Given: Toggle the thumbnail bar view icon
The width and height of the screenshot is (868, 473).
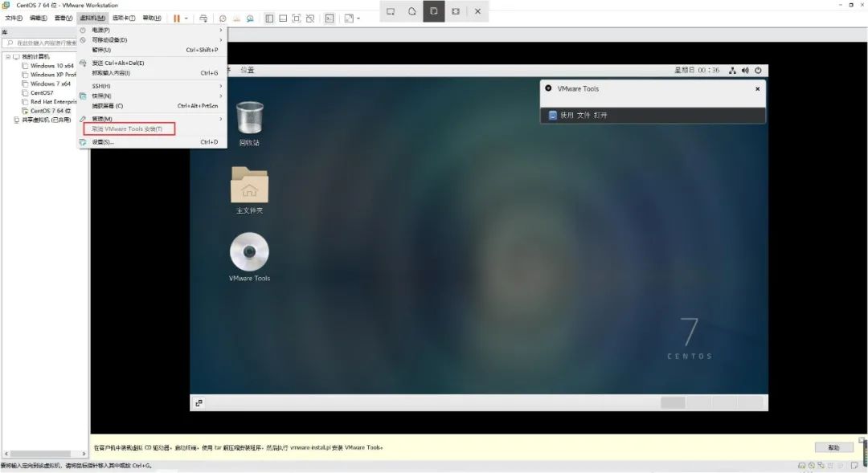Looking at the screenshot, I should pos(283,18).
